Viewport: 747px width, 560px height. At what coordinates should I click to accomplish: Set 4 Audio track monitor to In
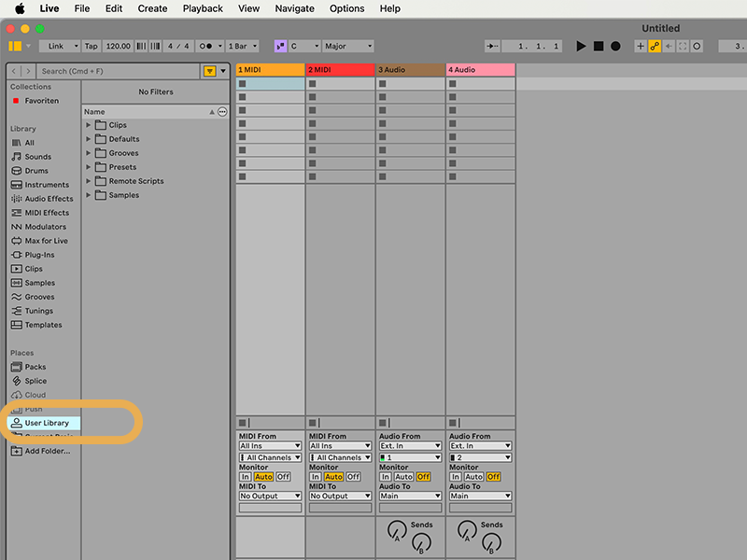click(456, 477)
